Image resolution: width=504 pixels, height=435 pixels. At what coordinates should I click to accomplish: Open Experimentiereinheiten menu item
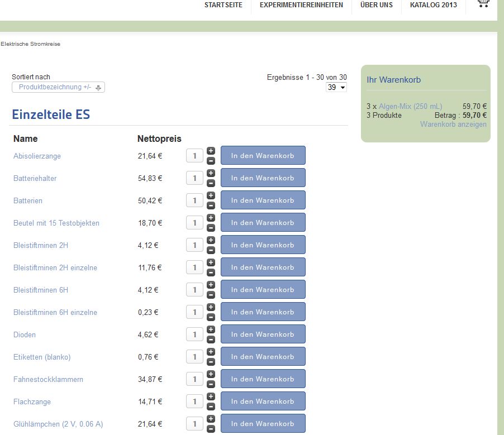(301, 5)
